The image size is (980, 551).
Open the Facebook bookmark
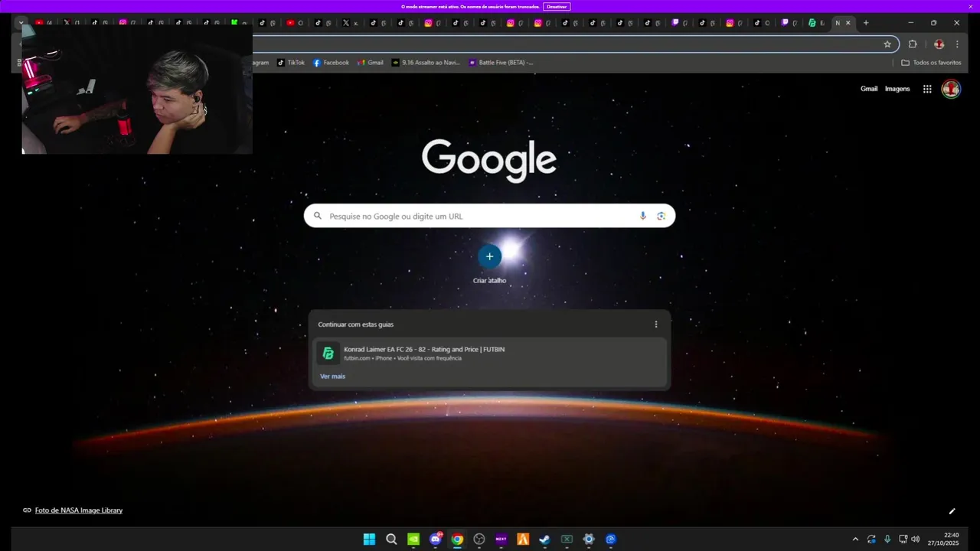tap(331, 63)
